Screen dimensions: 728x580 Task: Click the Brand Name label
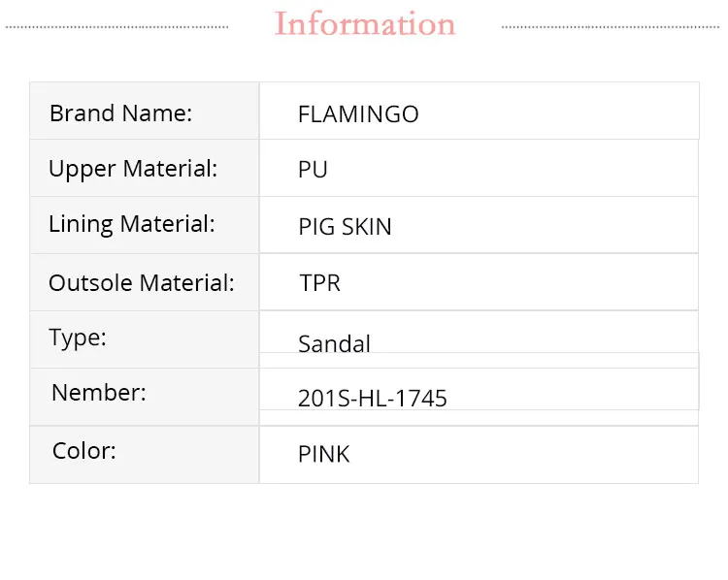coord(120,113)
